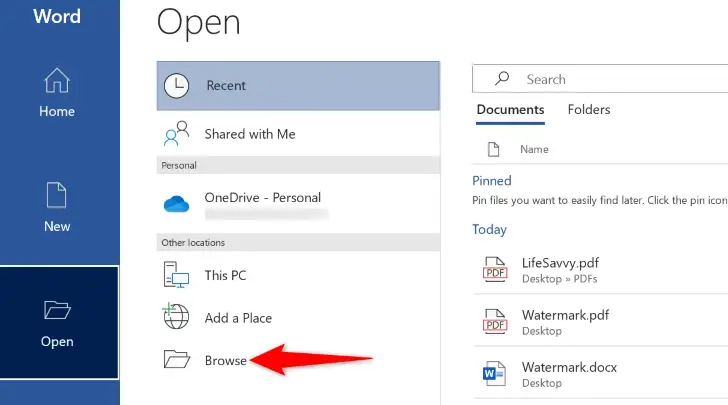
Task: Choose Add a Place option
Action: tap(298, 318)
